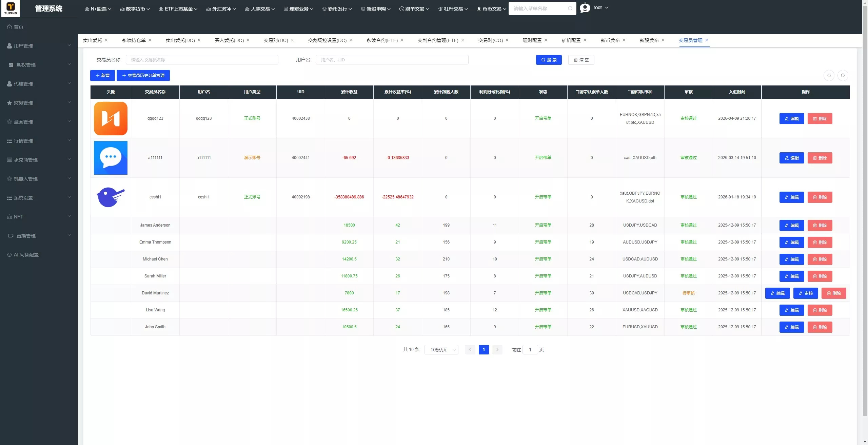Expand the 用户管理 sidebar menu

coord(39,45)
